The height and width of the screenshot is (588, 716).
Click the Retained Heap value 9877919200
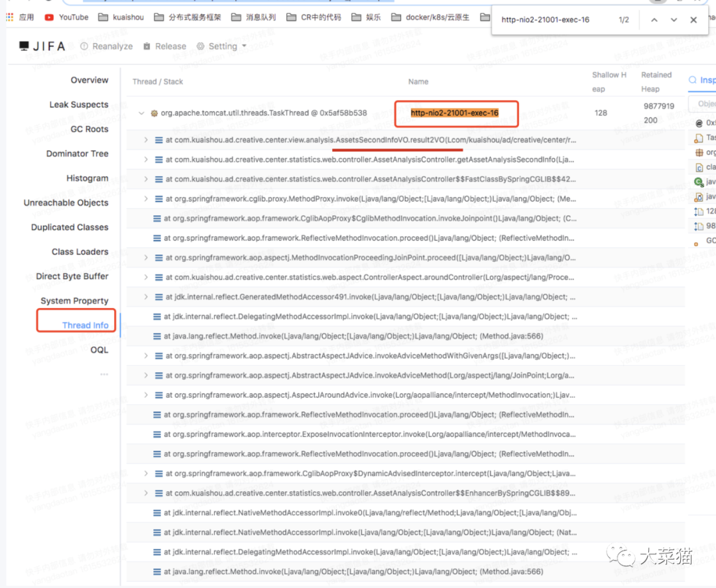tap(658, 113)
